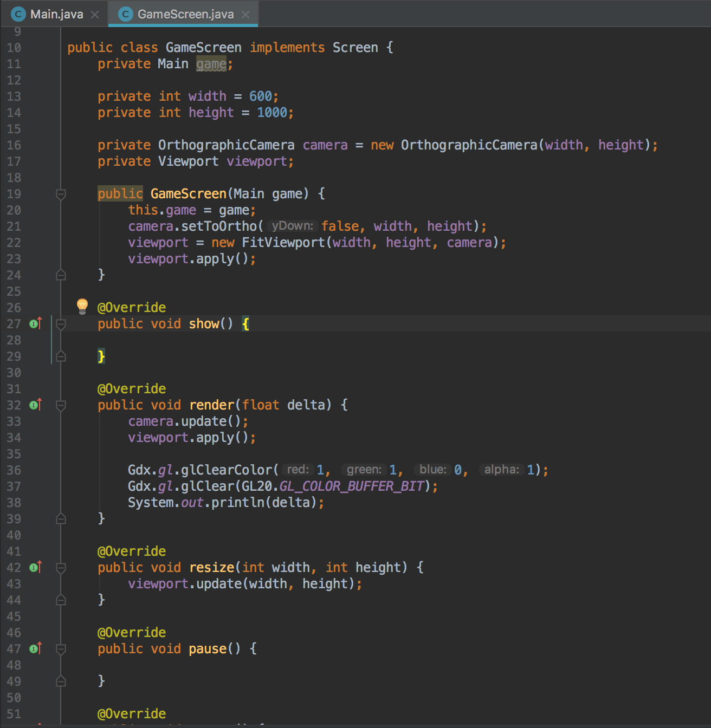Click 'System' on line 38
This screenshot has height=728, width=711.
(x=151, y=503)
